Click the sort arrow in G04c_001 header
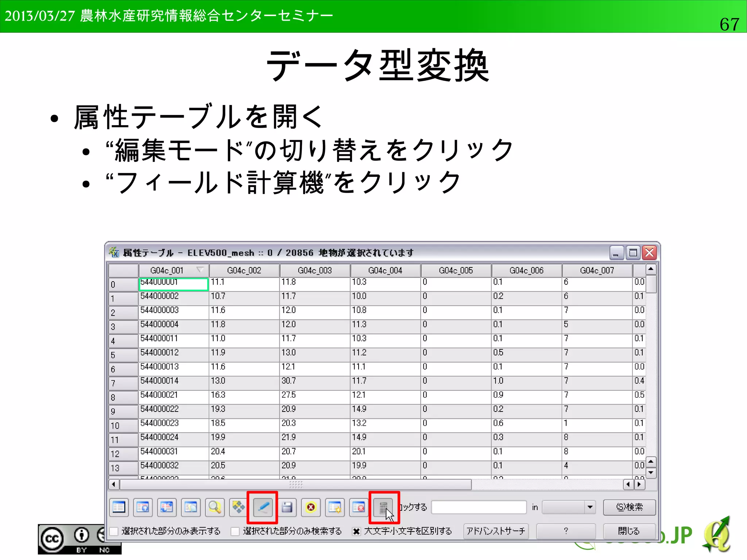The image size is (747, 560). (x=200, y=270)
